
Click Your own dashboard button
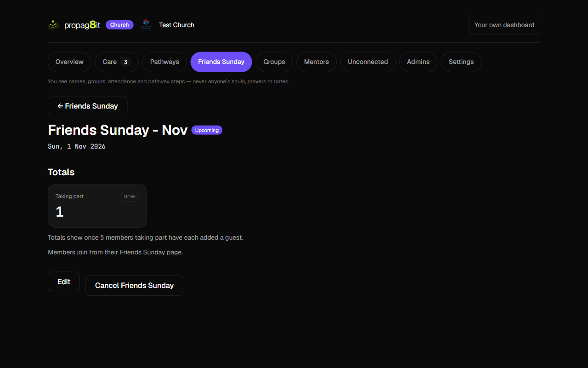point(504,25)
